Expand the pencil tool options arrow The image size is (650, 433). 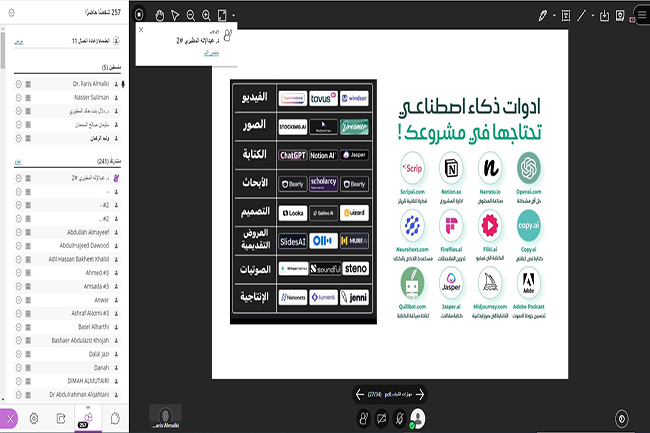click(554, 16)
